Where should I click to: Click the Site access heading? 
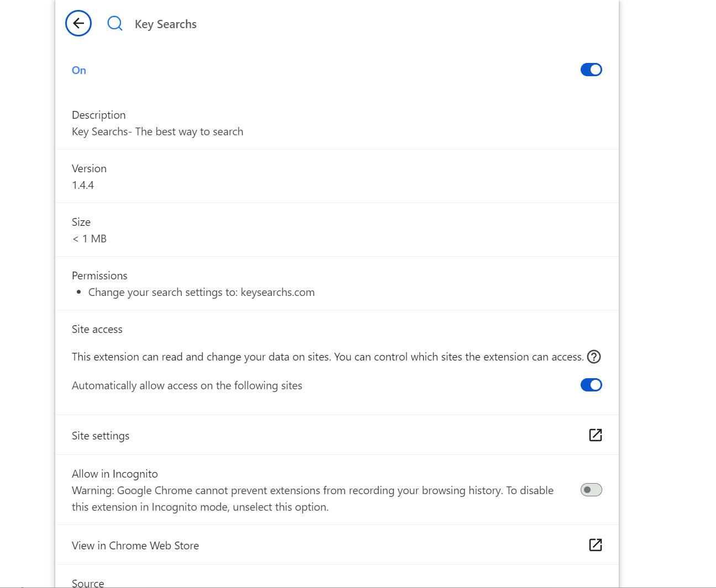(97, 329)
